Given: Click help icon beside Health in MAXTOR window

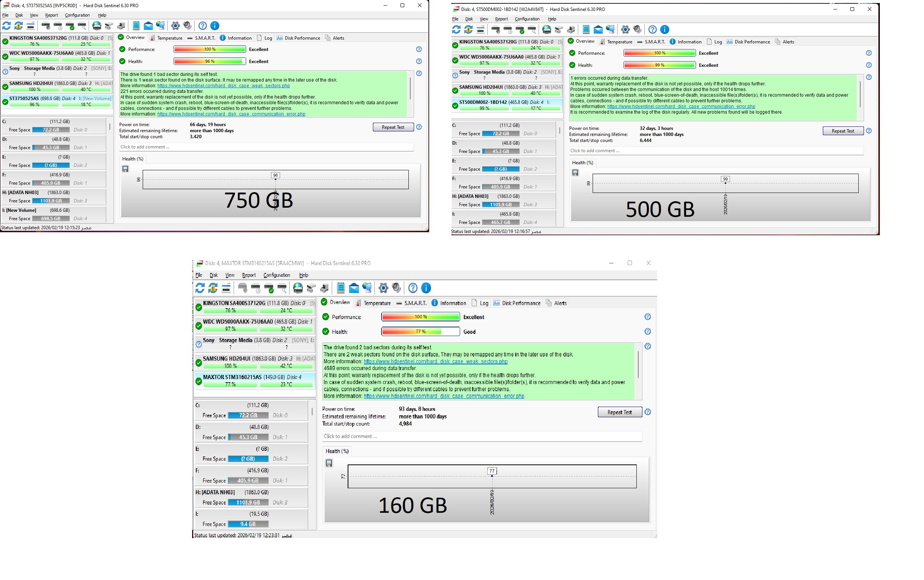Looking at the screenshot, I should click(648, 332).
